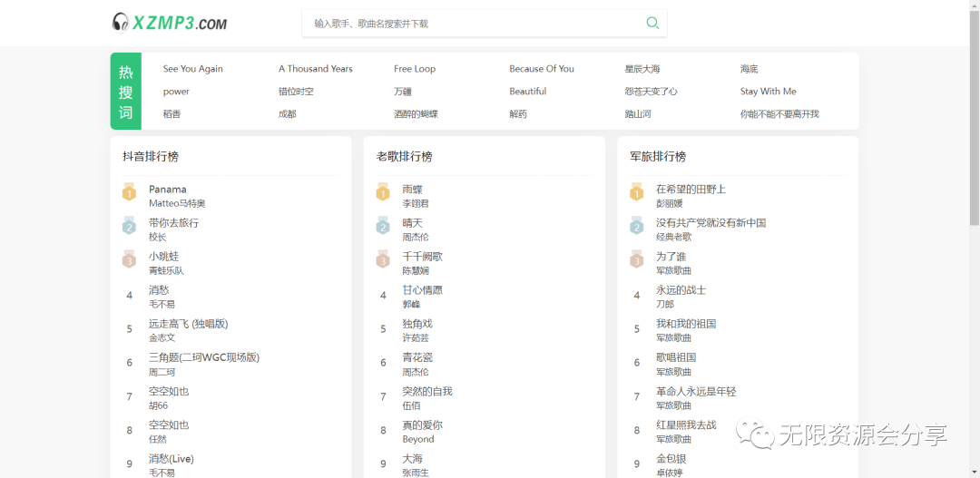Select hot search 你能不能不要离开我
This screenshot has height=478, width=980.
click(x=779, y=113)
